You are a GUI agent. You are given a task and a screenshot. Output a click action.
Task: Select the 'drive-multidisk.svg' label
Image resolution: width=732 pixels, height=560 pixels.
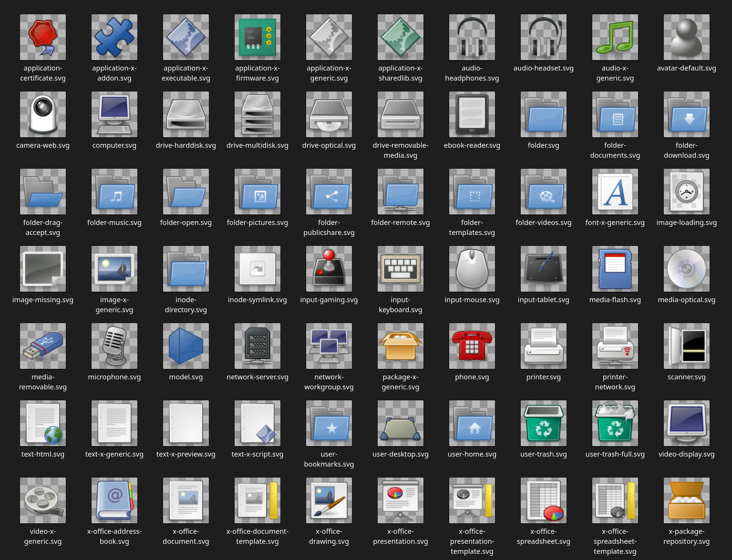click(258, 145)
